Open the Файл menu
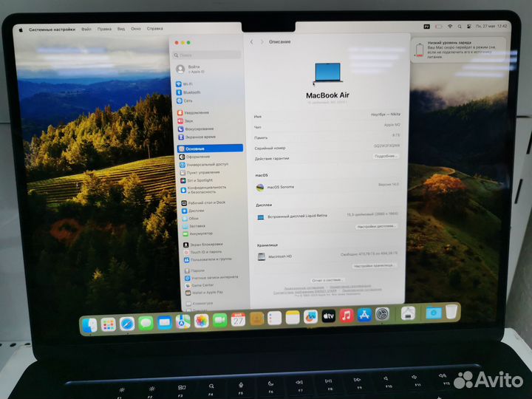The width and height of the screenshot is (532, 399). tap(86, 29)
